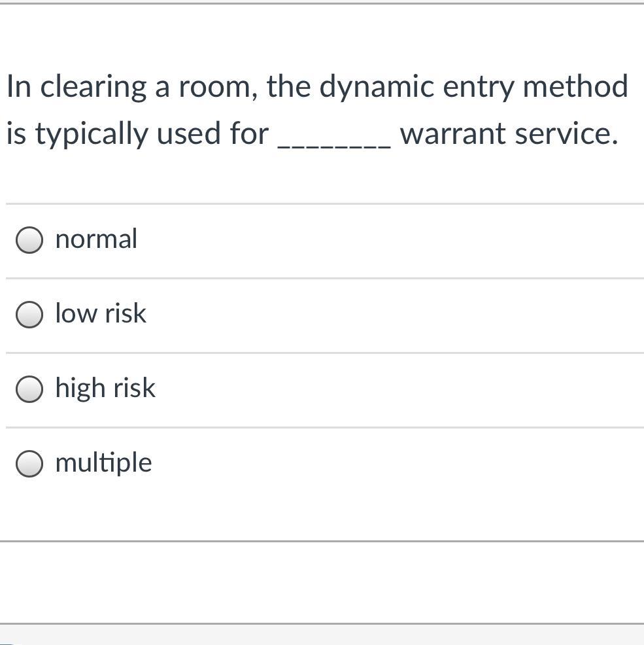The width and height of the screenshot is (644, 645).
Task: Choose the low risk radio button
Action: (29, 315)
